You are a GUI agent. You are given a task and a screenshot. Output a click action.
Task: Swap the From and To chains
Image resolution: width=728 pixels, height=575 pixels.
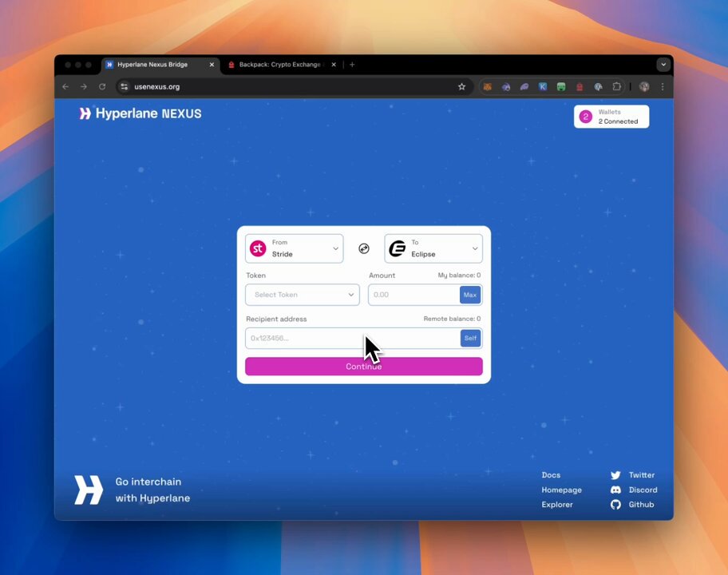pos(364,248)
